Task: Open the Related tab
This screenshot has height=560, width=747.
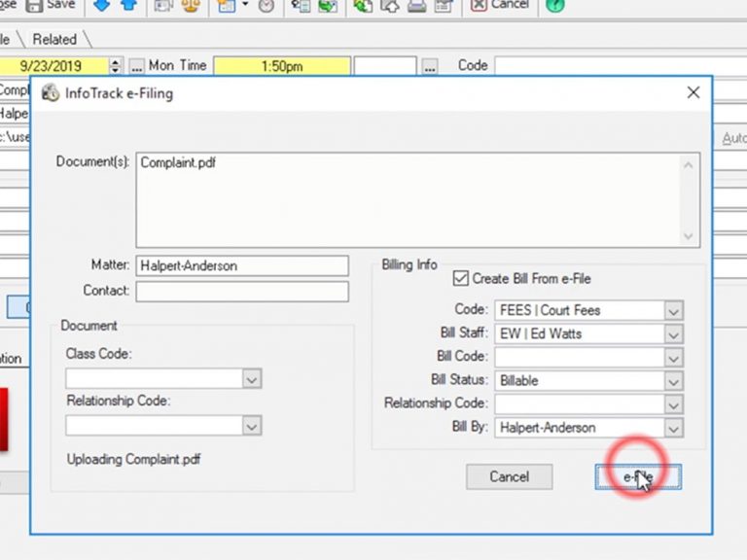Action: click(54, 39)
